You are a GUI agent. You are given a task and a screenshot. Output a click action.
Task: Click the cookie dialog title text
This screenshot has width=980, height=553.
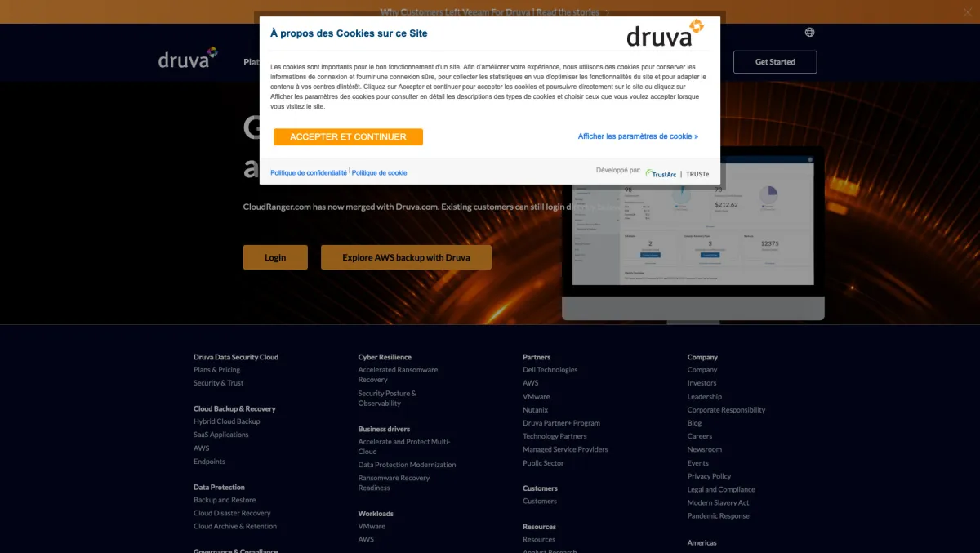pos(349,33)
